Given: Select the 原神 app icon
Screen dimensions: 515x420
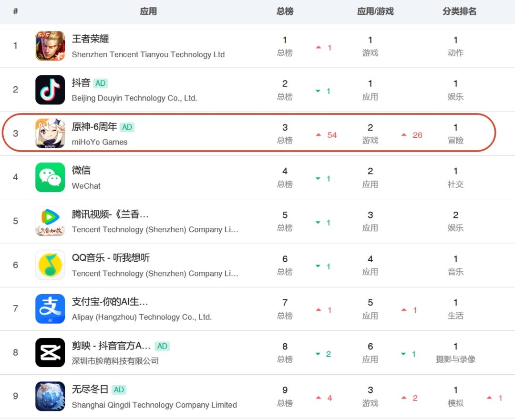Looking at the screenshot, I should point(50,133).
